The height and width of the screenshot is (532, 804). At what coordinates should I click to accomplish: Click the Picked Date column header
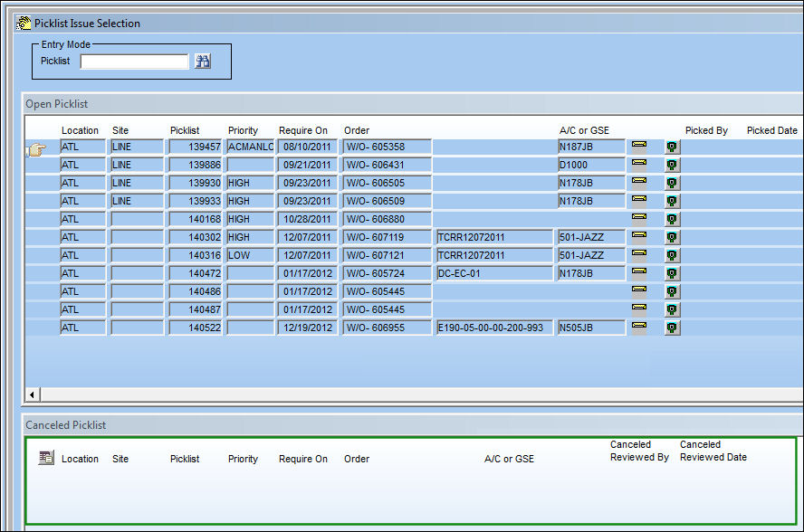(771, 130)
